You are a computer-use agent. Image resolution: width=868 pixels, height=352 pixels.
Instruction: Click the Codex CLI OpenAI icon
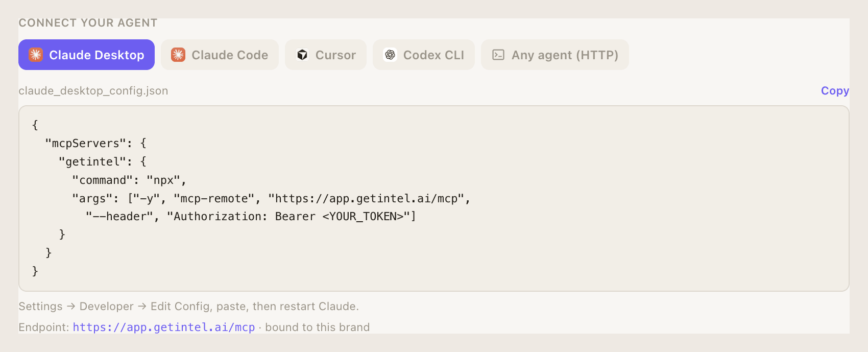pos(390,55)
